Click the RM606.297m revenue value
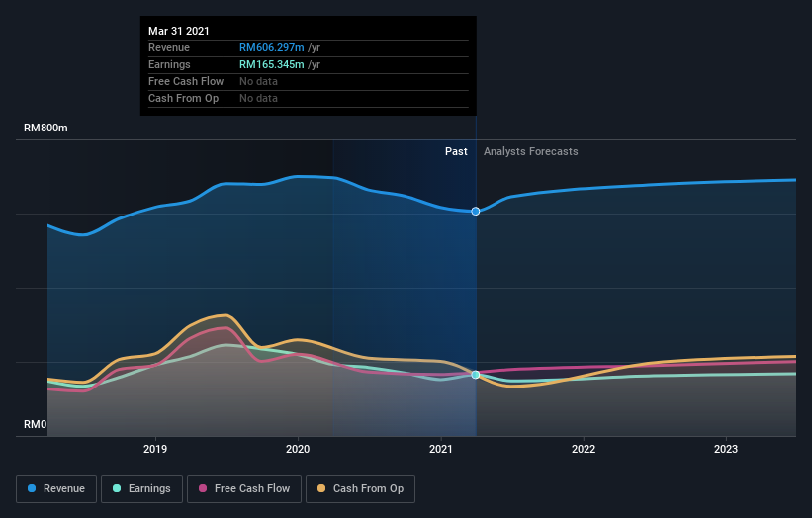This screenshot has width=812, height=518. [x=271, y=47]
